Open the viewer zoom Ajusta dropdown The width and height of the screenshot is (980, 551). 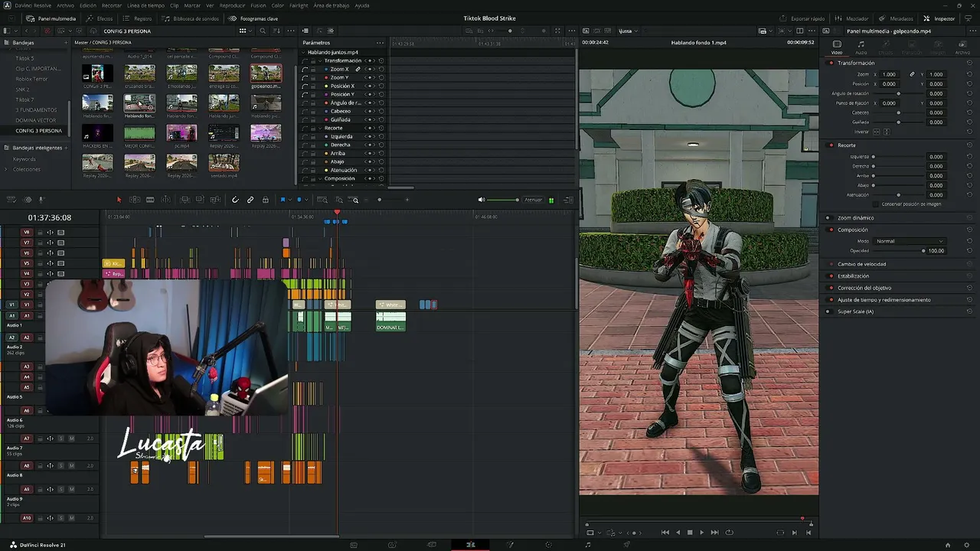click(629, 31)
